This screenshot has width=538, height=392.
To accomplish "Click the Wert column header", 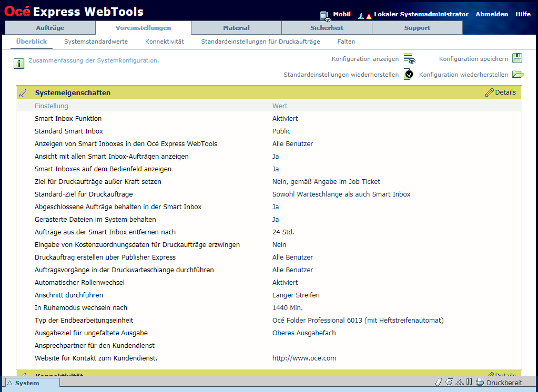I will tap(280, 106).
